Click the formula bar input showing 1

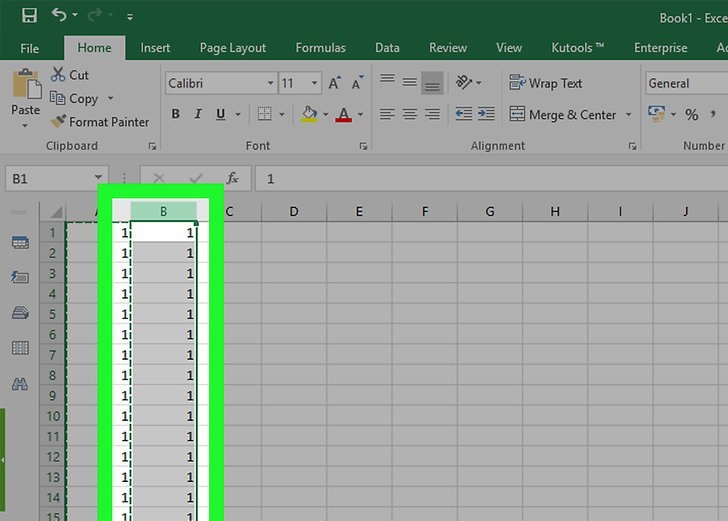point(492,179)
